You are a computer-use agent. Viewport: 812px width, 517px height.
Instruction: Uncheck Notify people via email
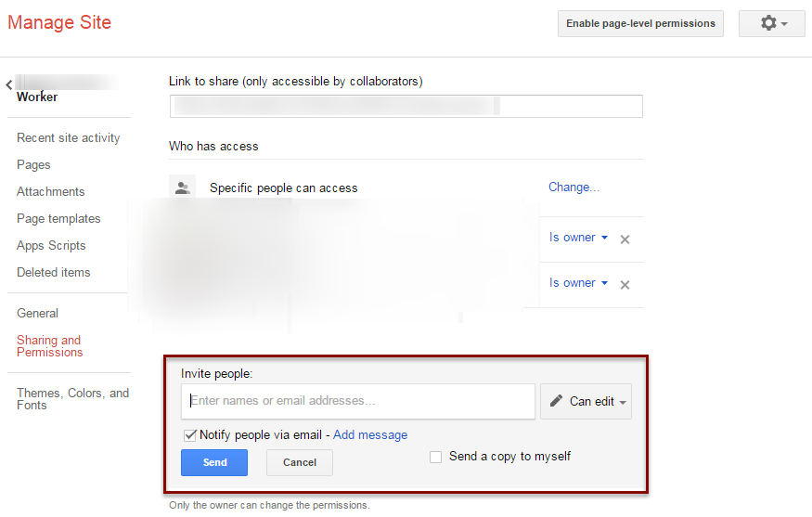190,435
